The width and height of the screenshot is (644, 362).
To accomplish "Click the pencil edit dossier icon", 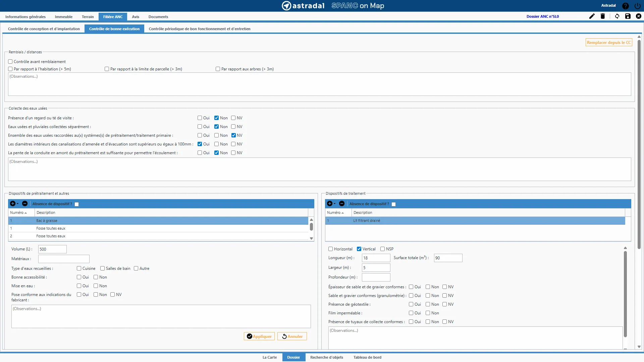I will 592,16.
